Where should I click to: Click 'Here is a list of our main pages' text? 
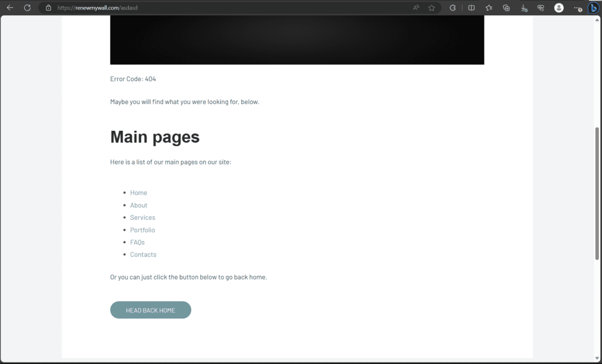click(x=170, y=162)
